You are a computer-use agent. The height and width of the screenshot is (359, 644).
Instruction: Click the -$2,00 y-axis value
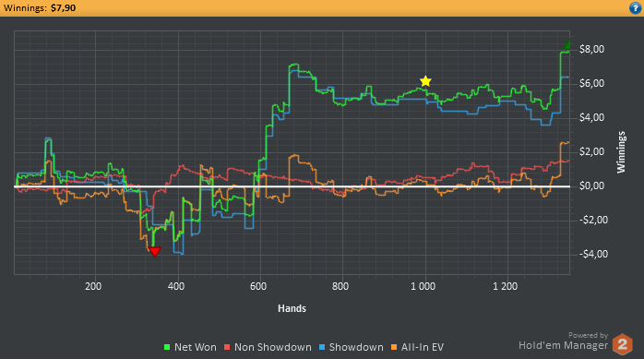[593, 221]
